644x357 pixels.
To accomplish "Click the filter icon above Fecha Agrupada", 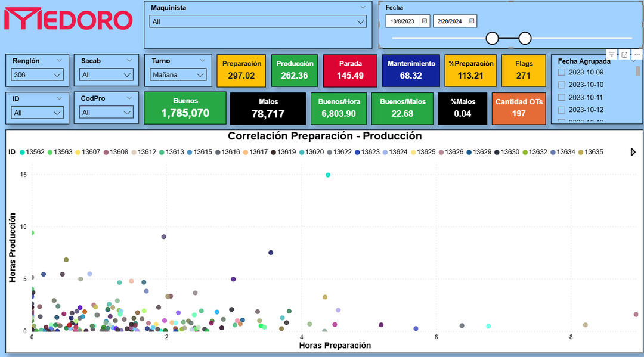I will [611, 54].
